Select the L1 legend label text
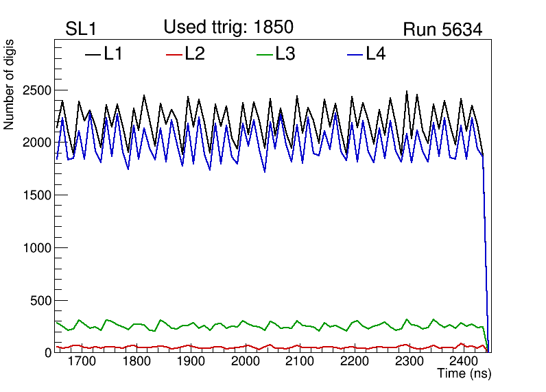The height and width of the screenshot is (392, 546). [x=113, y=55]
